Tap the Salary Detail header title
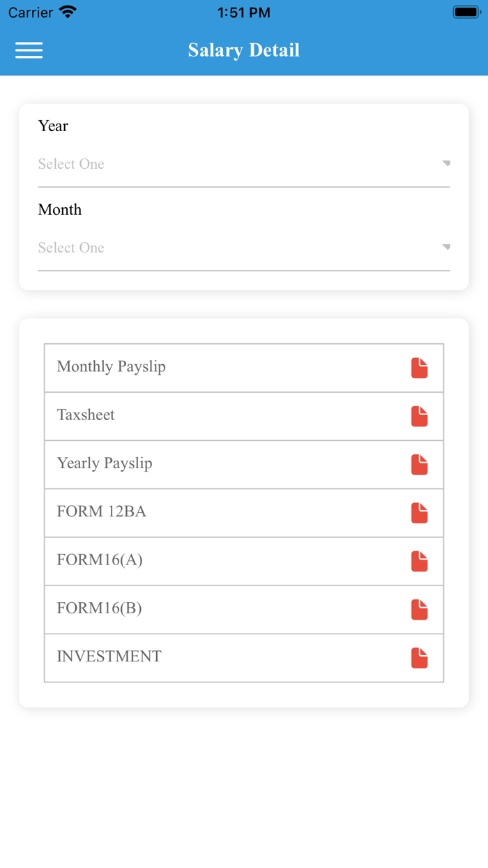Viewport: 488px width, 868px height. (x=244, y=50)
